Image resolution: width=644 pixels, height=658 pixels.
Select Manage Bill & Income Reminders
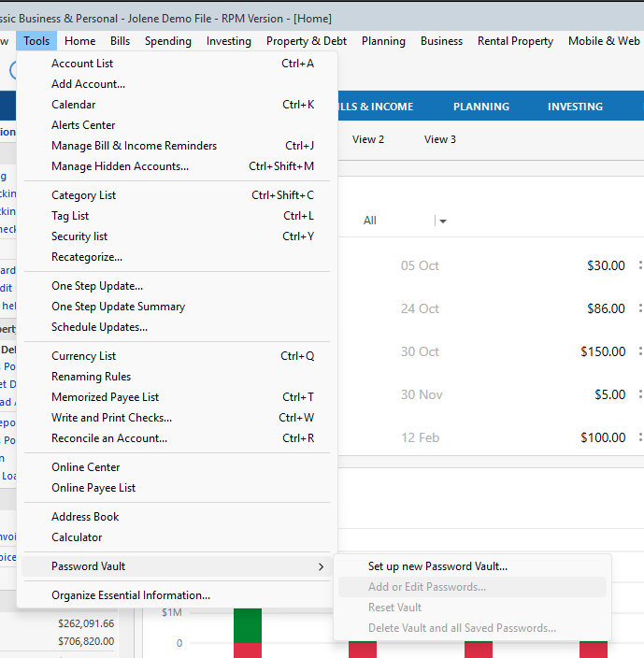tap(177, 146)
